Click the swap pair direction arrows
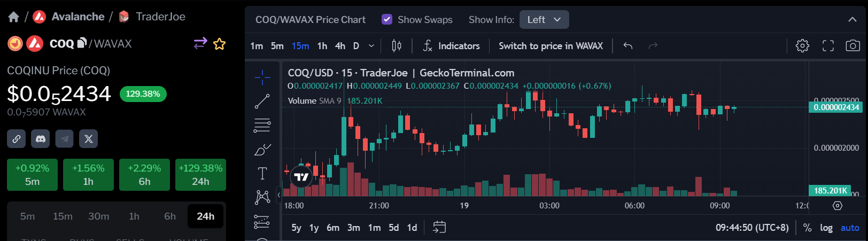The height and width of the screenshot is (241, 868). click(x=200, y=43)
